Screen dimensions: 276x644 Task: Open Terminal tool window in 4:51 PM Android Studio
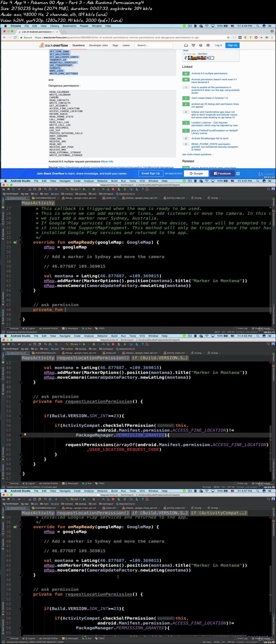13,328
